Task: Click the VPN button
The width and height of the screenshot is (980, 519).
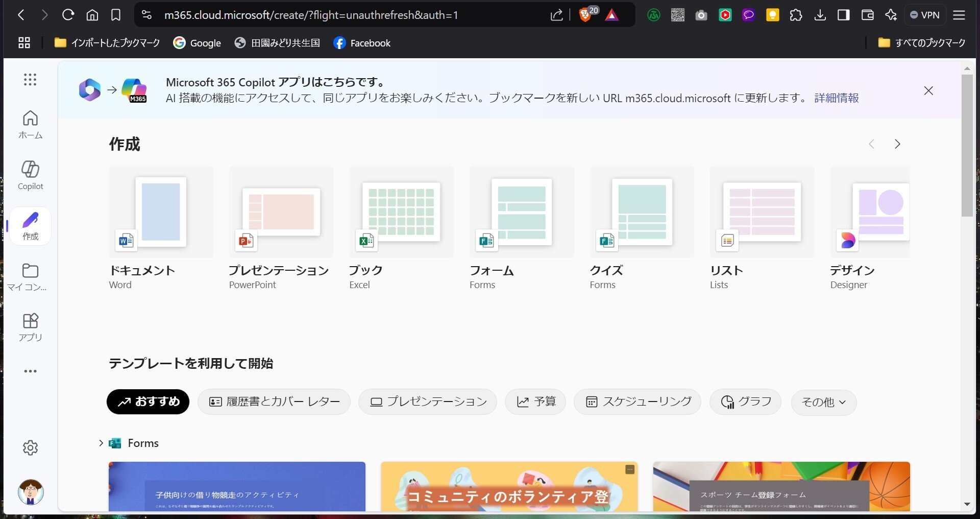Action: (x=925, y=15)
